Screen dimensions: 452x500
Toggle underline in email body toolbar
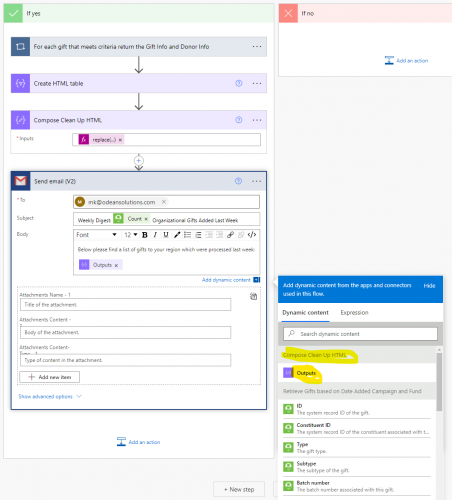pos(166,235)
